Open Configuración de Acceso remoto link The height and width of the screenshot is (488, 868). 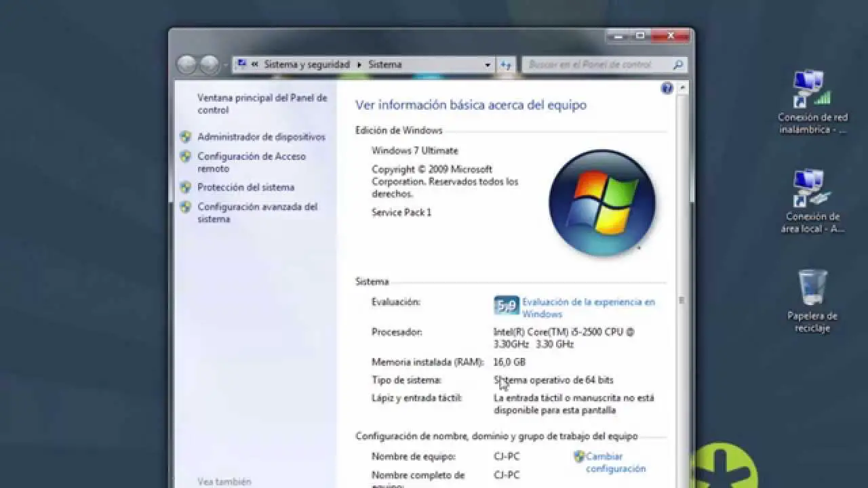[x=252, y=162]
